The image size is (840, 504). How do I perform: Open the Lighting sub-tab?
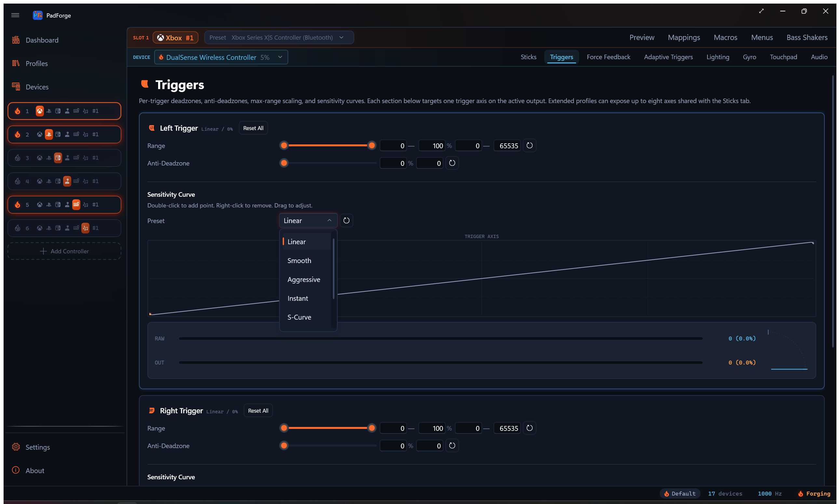718,57
